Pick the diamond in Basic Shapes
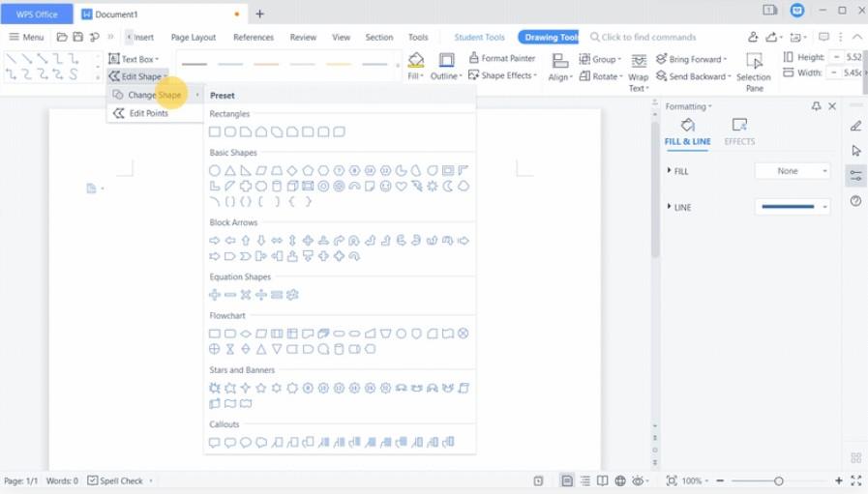The image size is (868, 494). tap(292, 170)
